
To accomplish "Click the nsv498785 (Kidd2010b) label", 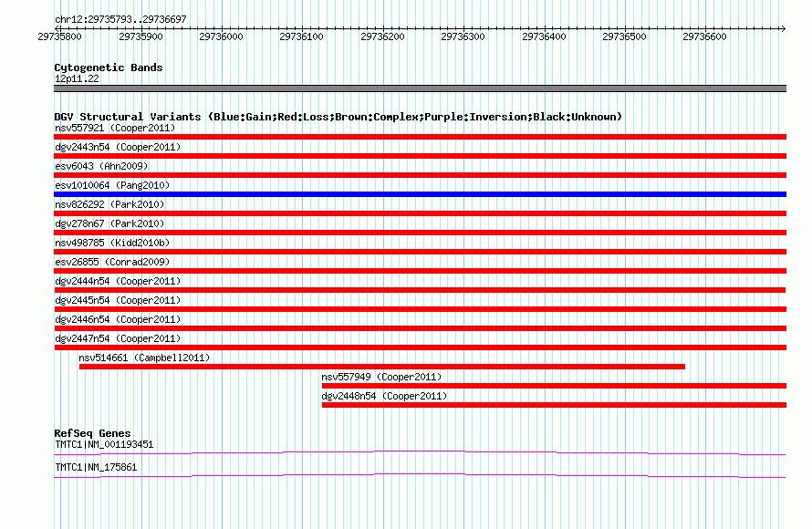I will pyautogui.click(x=112, y=243).
